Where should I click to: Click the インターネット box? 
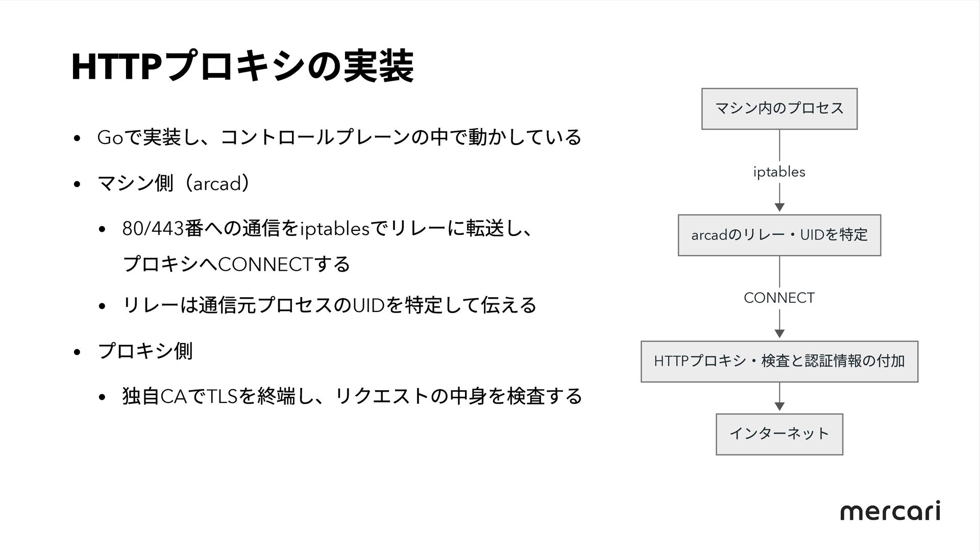[779, 434]
